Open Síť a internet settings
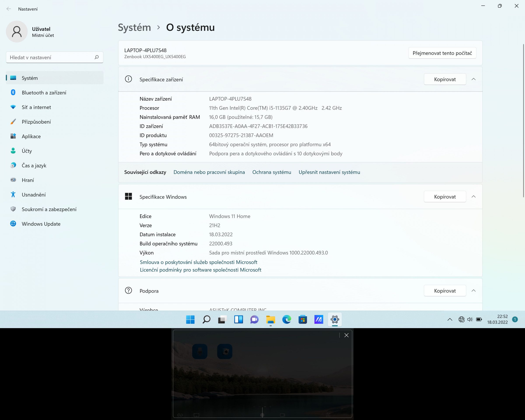 (x=54, y=107)
